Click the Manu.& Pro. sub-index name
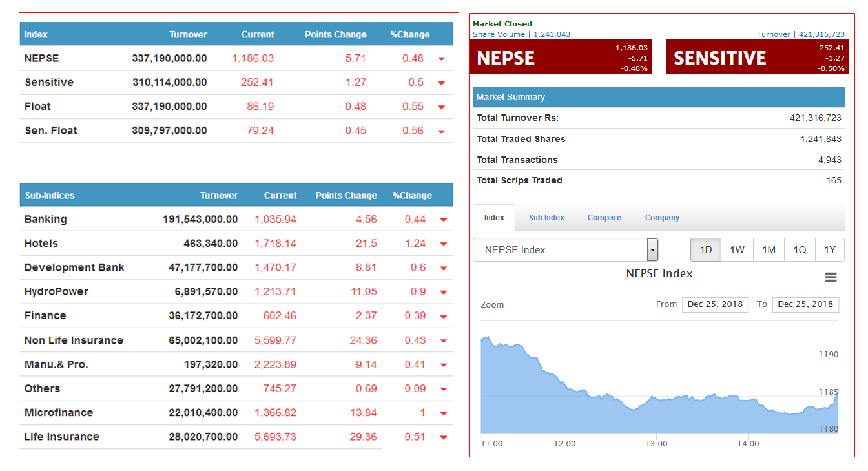This screenshot has width=868, height=471. pyautogui.click(x=56, y=364)
